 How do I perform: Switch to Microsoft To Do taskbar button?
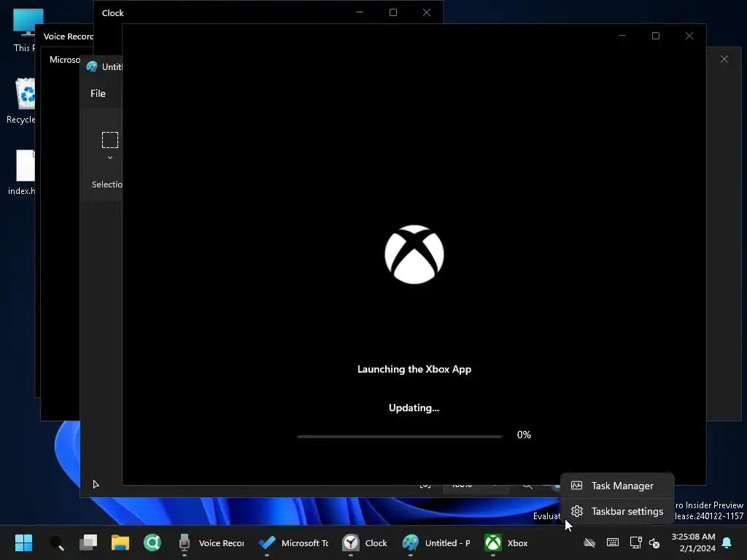tap(293, 542)
